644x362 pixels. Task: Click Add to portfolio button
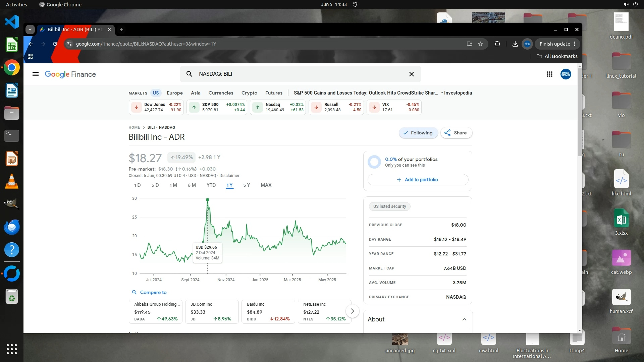[418, 180]
